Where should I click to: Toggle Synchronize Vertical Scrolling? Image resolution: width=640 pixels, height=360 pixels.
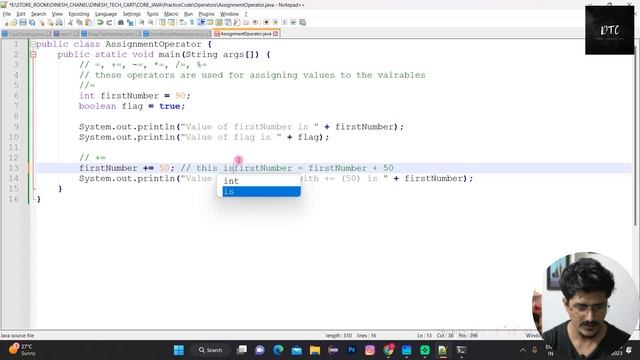tap(162, 22)
